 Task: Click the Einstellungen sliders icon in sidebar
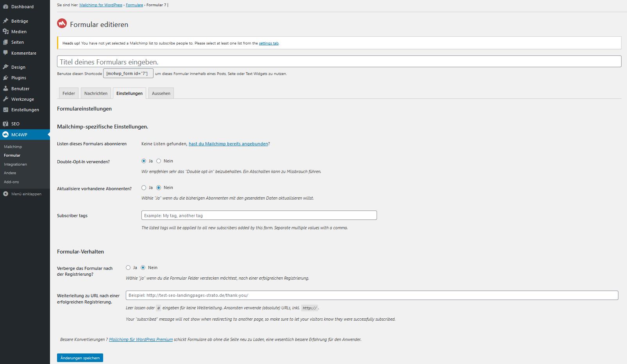(5, 110)
